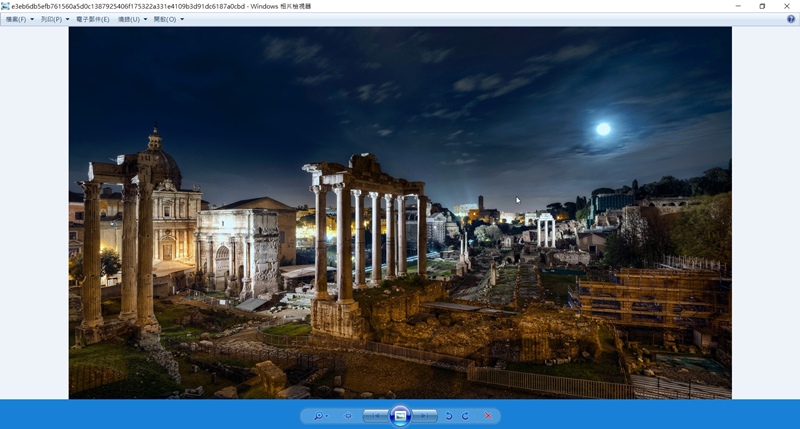The width and height of the screenshot is (800, 429).
Task: Delete the photo with red X
Action: pyautogui.click(x=488, y=416)
